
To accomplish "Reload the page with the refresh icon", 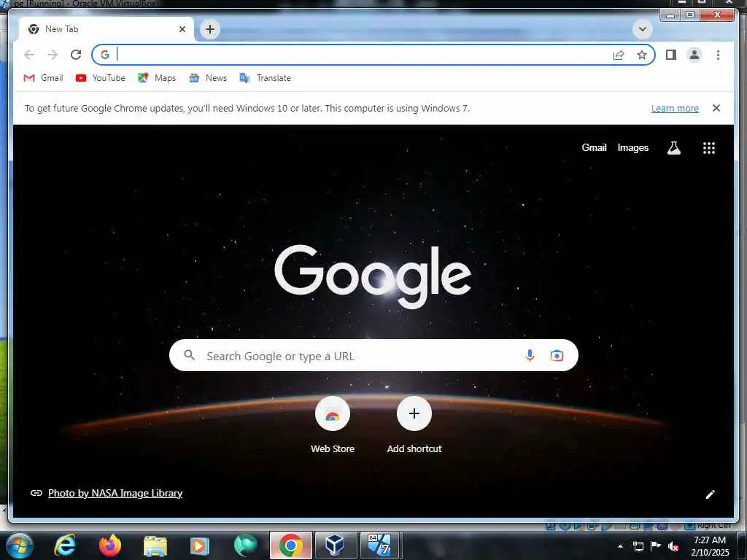I will (76, 55).
